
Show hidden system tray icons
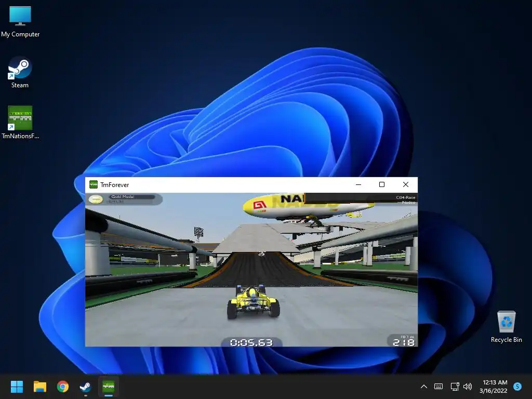tap(424, 387)
